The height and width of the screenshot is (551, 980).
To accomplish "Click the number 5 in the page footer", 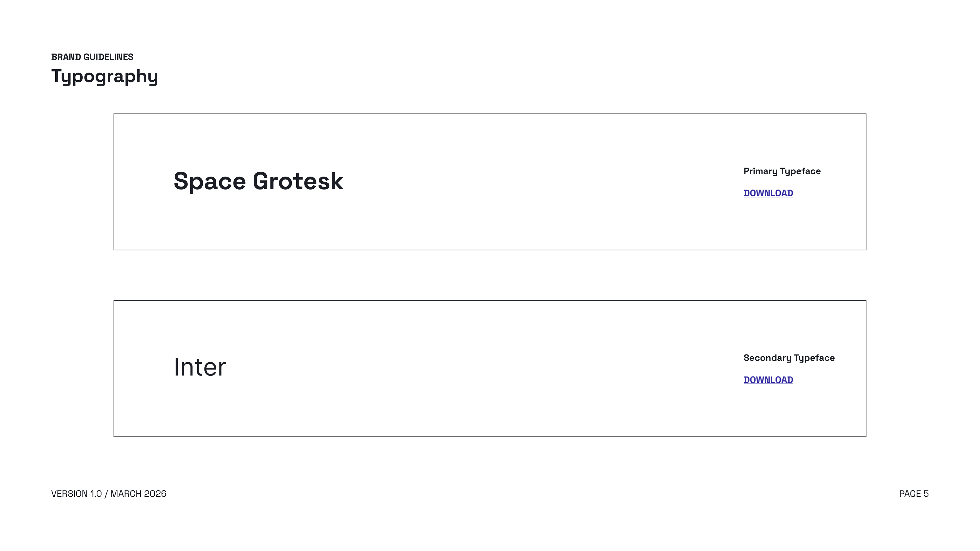I will 926,494.
